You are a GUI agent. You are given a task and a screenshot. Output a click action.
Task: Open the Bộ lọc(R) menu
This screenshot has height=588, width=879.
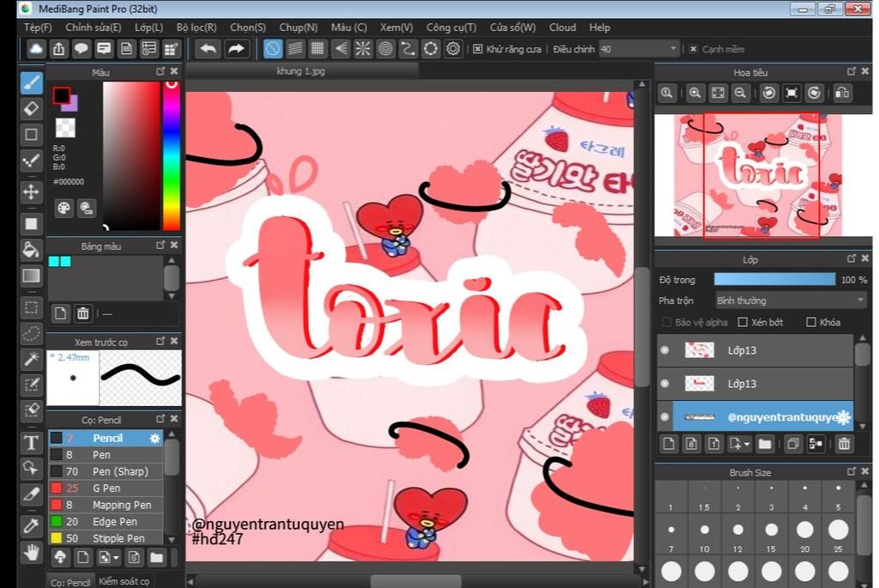[x=197, y=27]
